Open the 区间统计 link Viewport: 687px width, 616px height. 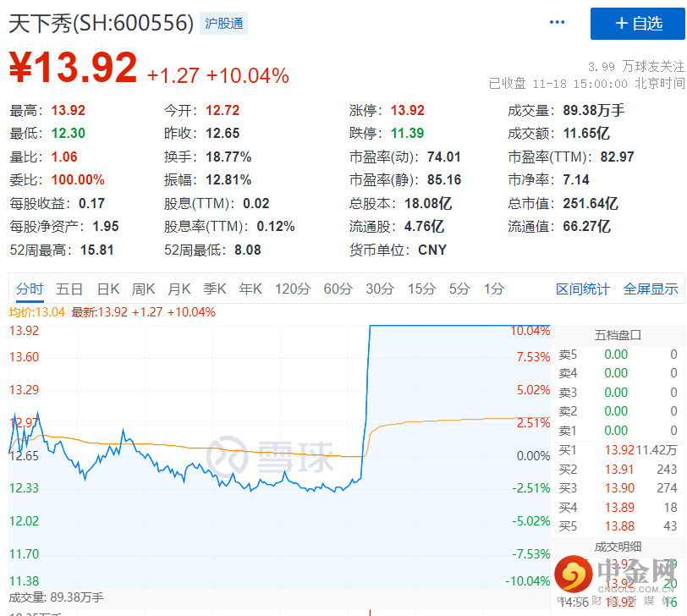click(583, 289)
